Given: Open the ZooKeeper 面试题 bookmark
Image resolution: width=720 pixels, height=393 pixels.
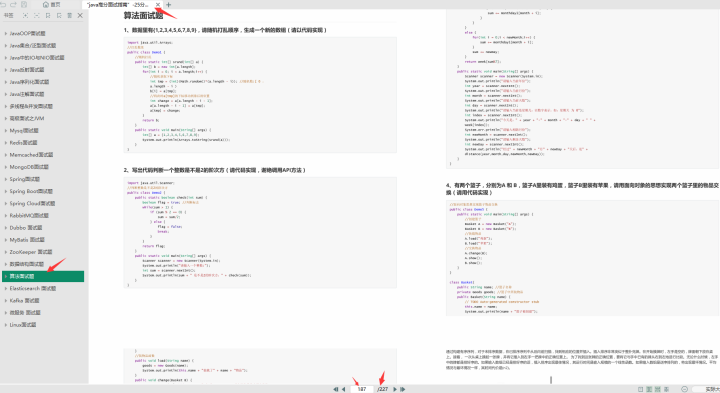Looking at the screenshot, I should click(x=31, y=252).
